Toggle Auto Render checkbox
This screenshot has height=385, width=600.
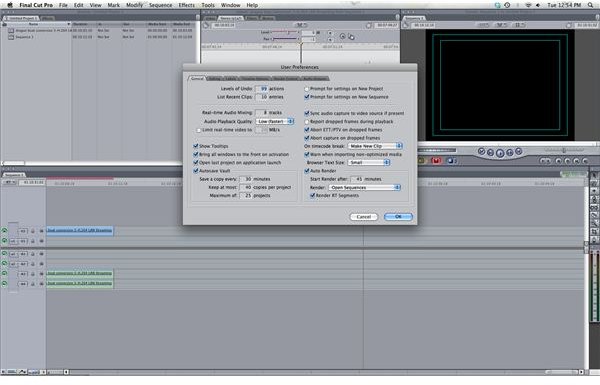pos(307,171)
